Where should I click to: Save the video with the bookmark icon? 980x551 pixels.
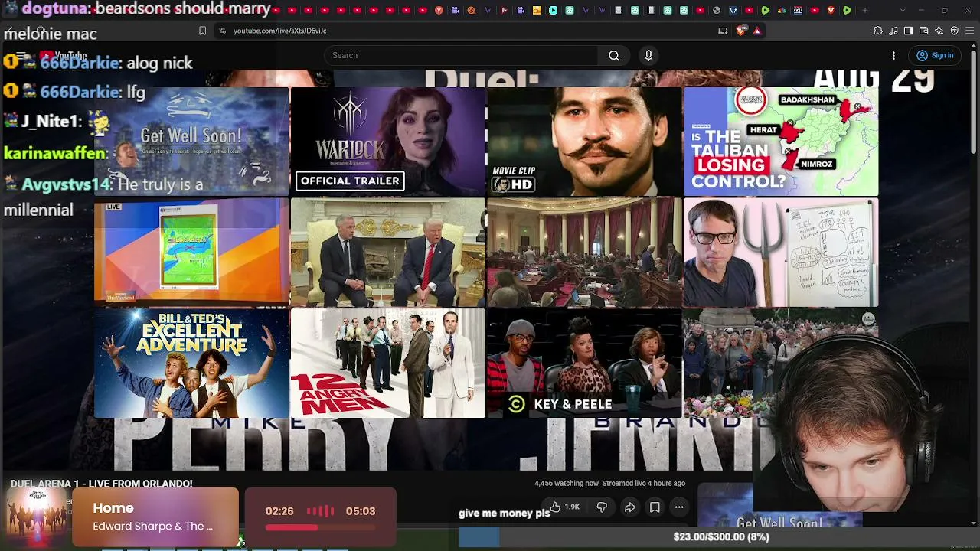tap(655, 507)
